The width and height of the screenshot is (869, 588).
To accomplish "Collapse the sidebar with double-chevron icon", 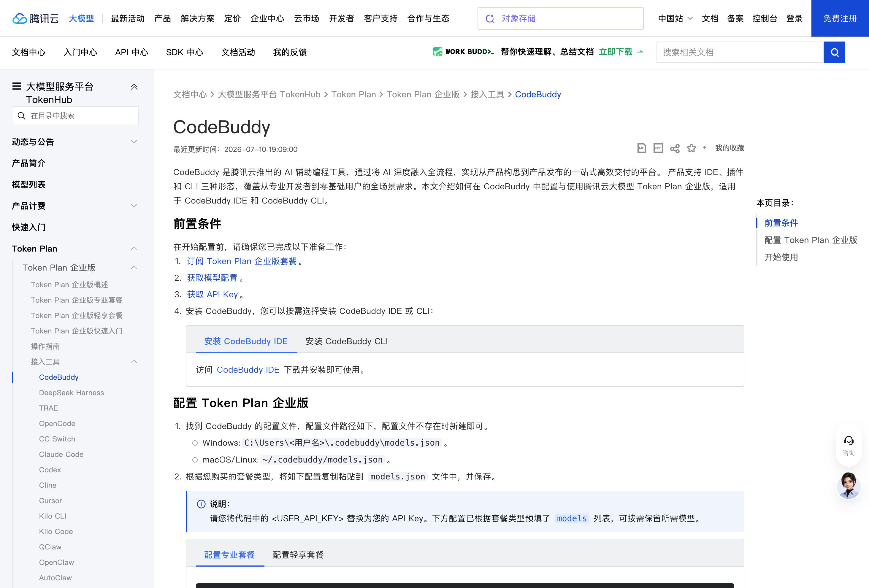I will (x=134, y=87).
